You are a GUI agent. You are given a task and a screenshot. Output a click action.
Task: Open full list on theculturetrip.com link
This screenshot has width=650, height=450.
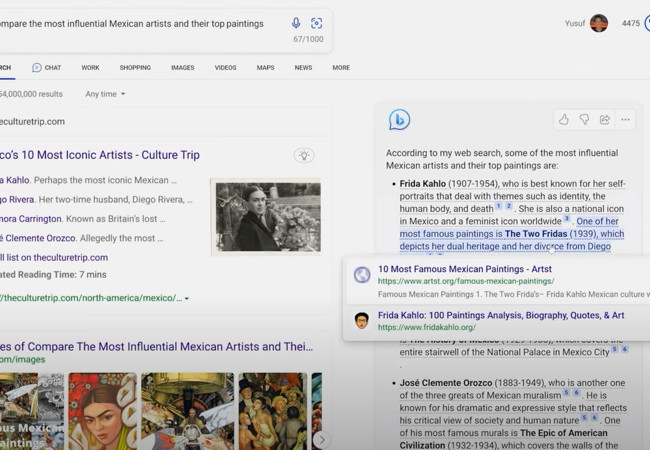click(54, 257)
